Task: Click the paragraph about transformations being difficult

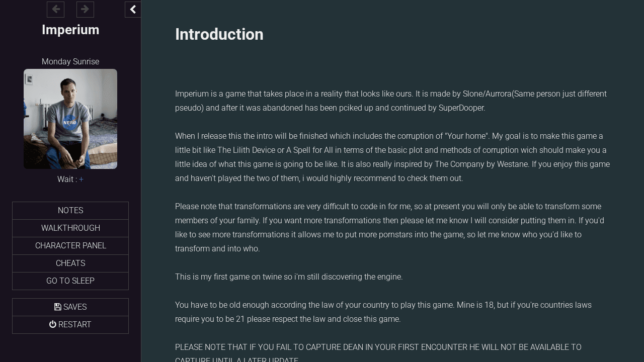Action: pos(390,227)
